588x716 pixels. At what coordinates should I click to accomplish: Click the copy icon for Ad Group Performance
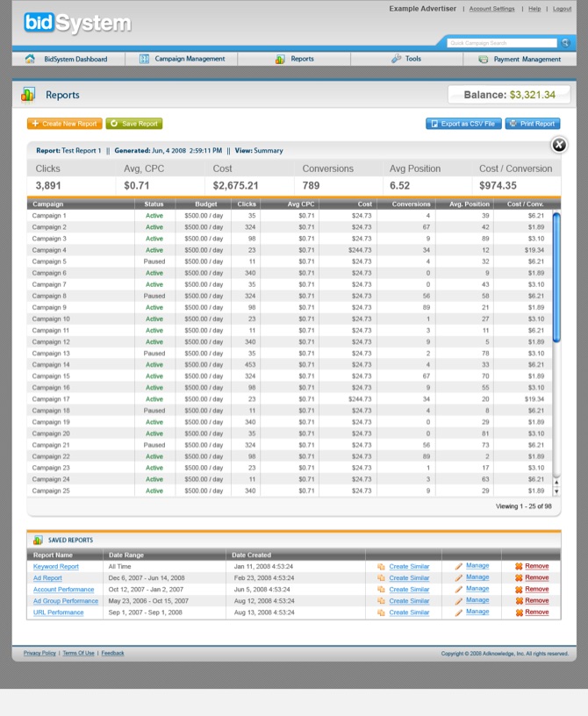coord(381,601)
